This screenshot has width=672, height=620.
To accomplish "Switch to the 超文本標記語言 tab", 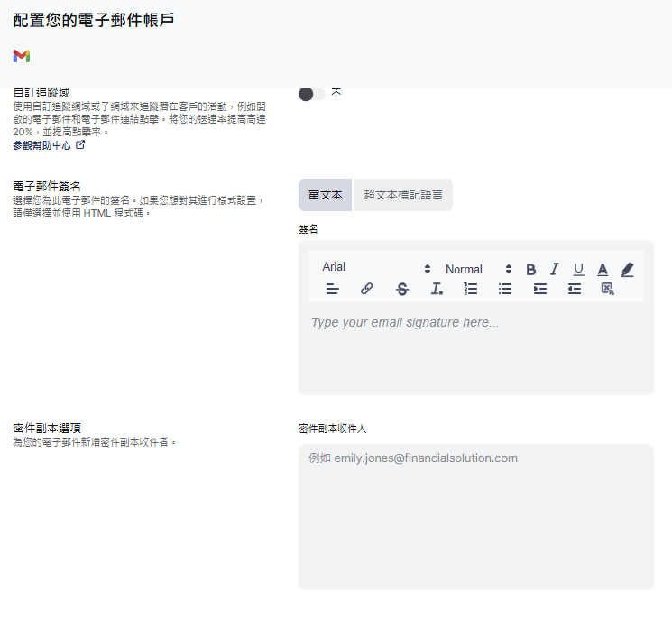I will 402,195.
